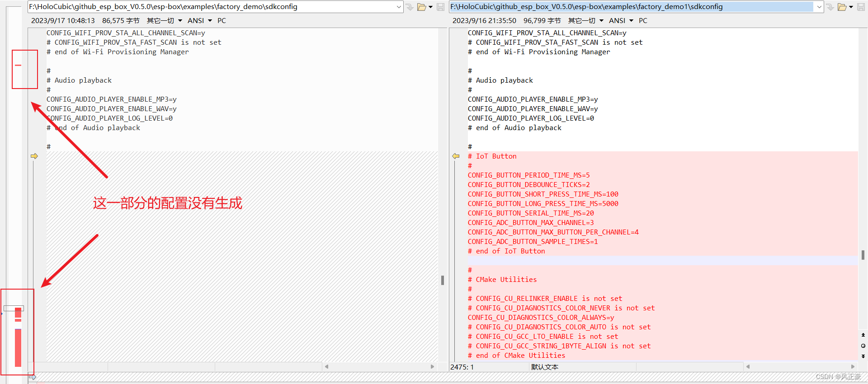Click left pane '86,575 字节' file size
Image resolution: width=868 pixels, height=384 pixels.
pos(121,21)
